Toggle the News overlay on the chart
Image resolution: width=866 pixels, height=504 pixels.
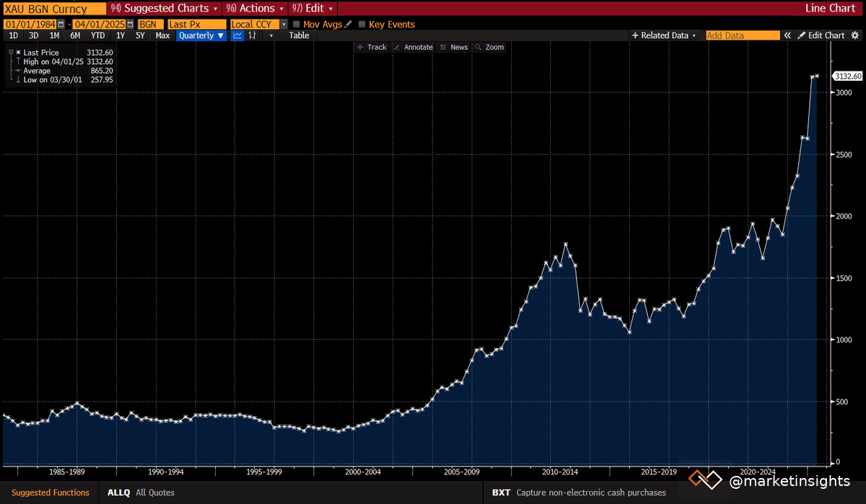454,47
